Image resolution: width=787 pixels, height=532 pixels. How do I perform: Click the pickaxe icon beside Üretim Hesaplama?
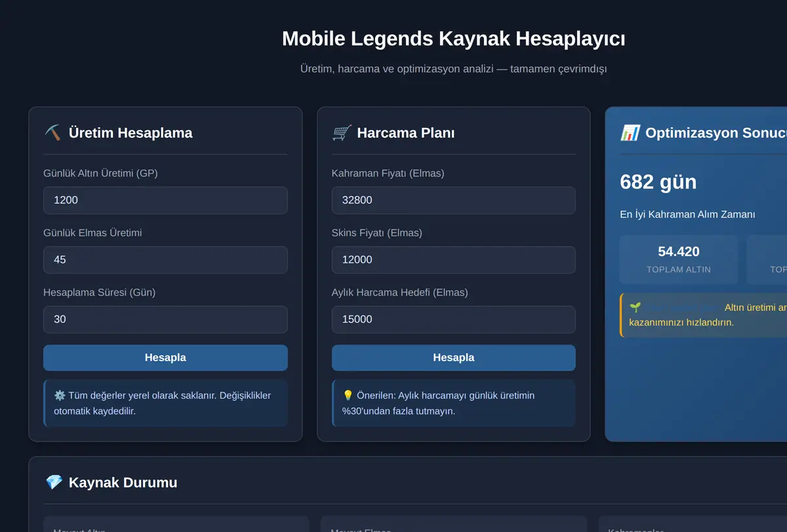52,133
